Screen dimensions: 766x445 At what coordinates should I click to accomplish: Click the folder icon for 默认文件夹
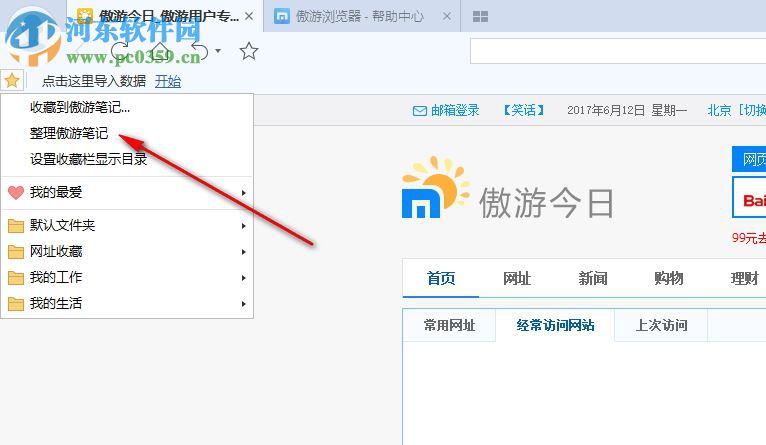[16, 226]
